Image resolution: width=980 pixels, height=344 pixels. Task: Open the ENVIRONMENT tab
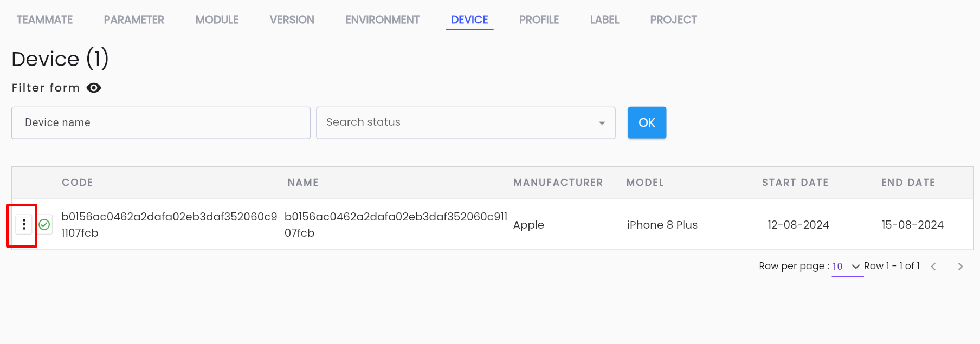click(382, 20)
